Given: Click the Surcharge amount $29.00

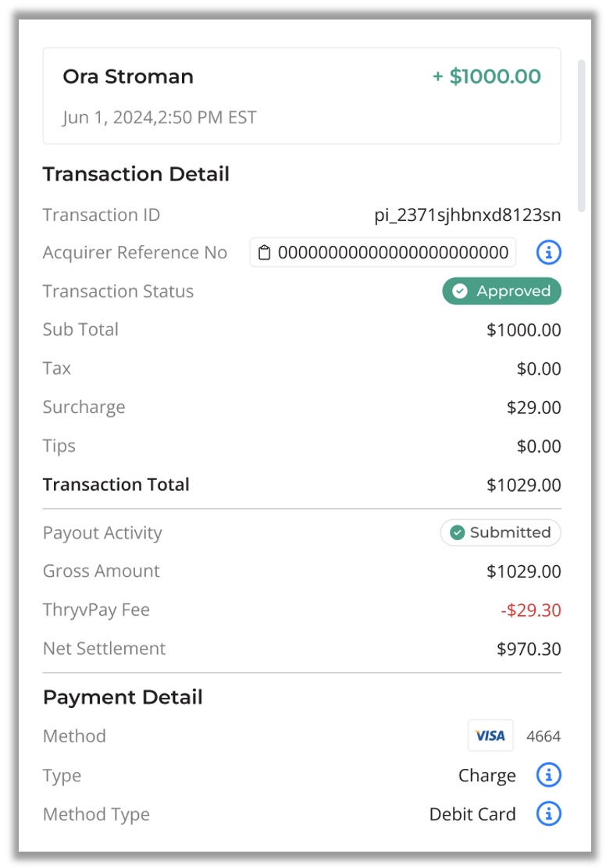Looking at the screenshot, I should 533,407.
